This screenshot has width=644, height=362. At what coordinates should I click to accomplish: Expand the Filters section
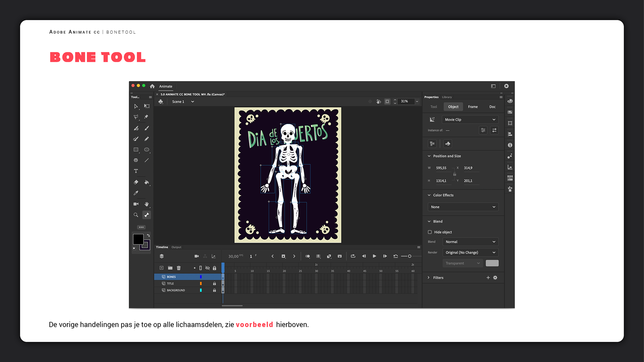coord(429,278)
